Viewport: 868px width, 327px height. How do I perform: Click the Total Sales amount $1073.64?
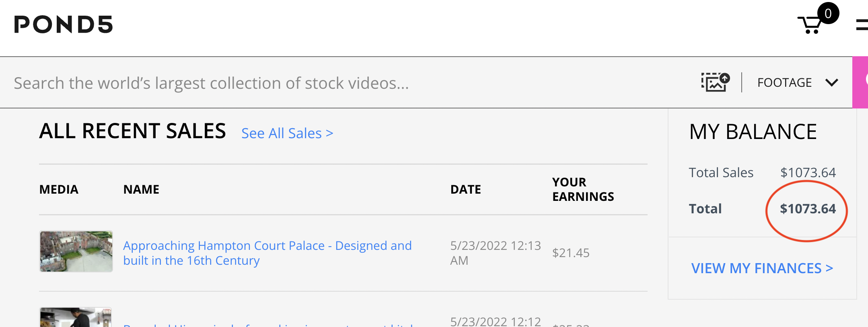(808, 172)
